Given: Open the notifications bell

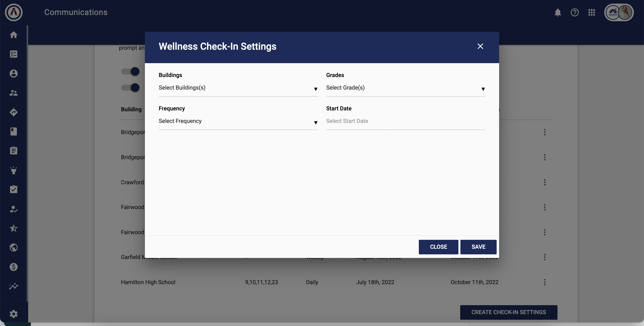Looking at the screenshot, I should pyautogui.click(x=557, y=12).
